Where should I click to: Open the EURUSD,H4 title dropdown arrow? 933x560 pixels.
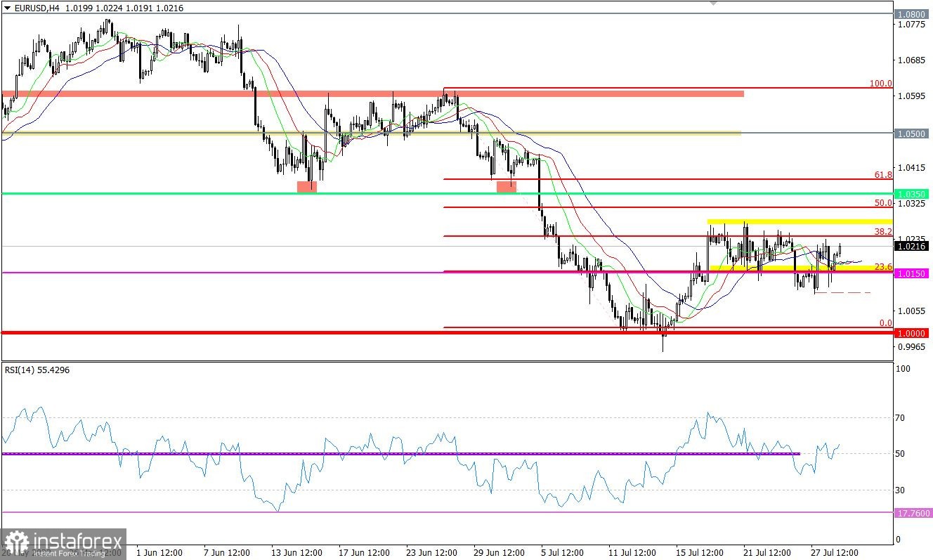point(7,7)
